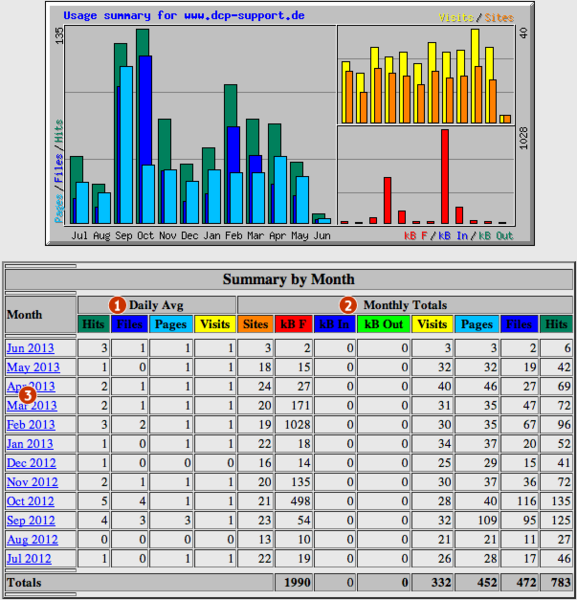The image size is (577, 600).
Task: Click the red kB F column header
Action: click(293, 324)
